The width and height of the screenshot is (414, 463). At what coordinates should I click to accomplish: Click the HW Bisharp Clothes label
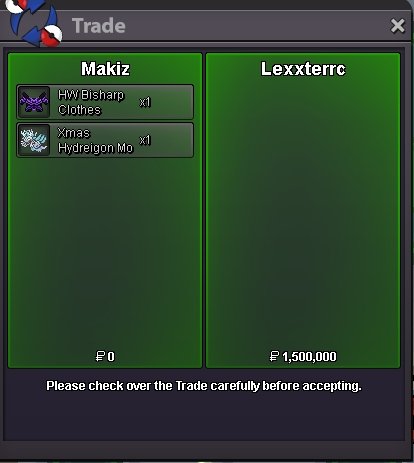tap(91, 102)
